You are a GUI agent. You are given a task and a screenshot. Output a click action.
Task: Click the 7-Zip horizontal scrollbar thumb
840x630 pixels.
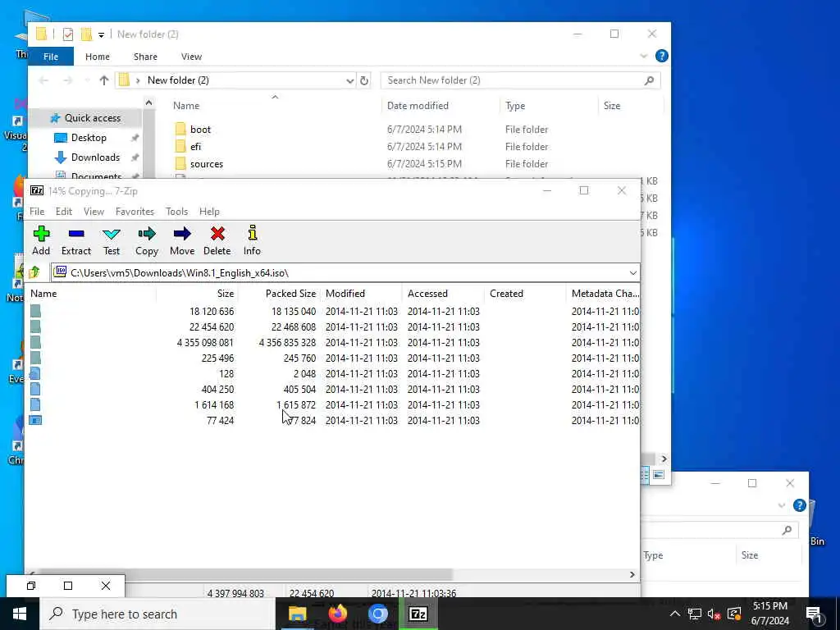245,575
